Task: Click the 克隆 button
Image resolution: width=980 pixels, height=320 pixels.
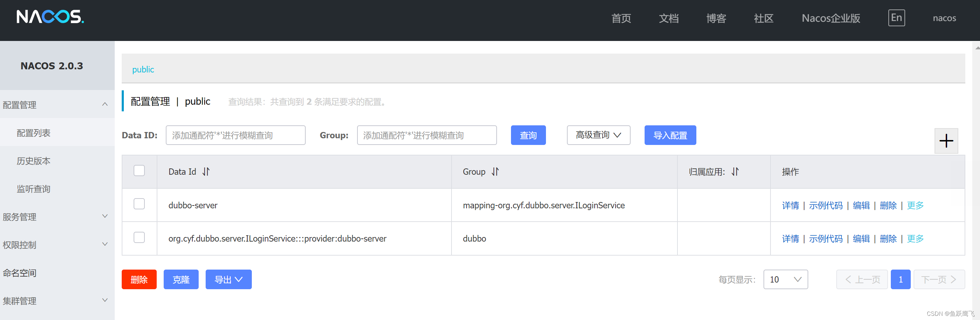Action: pyautogui.click(x=181, y=280)
